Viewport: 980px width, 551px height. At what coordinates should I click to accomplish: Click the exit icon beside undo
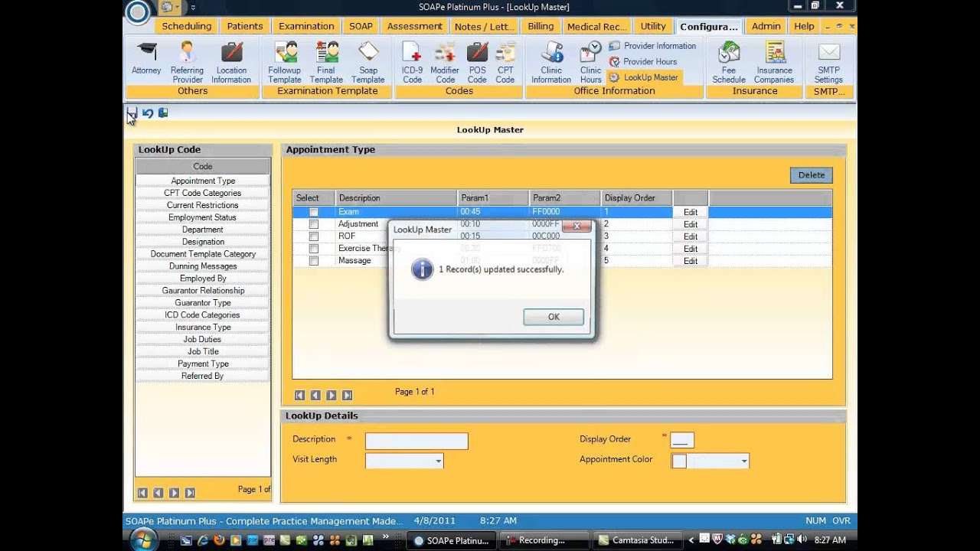point(163,113)
